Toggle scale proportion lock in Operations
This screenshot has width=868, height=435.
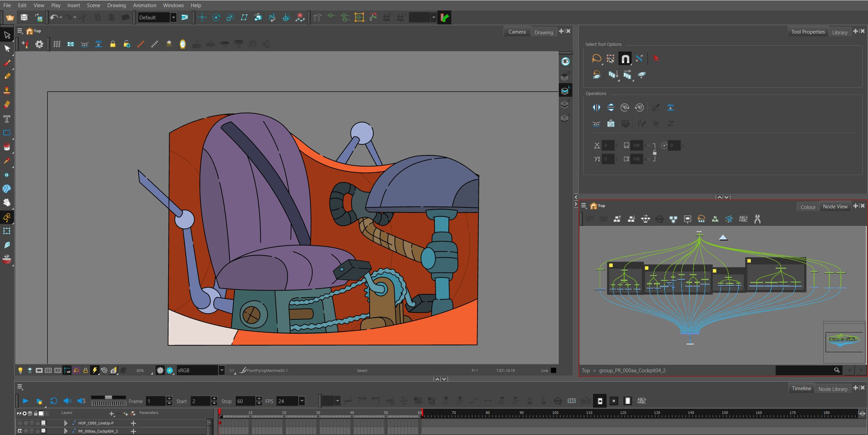click(655, 152)
